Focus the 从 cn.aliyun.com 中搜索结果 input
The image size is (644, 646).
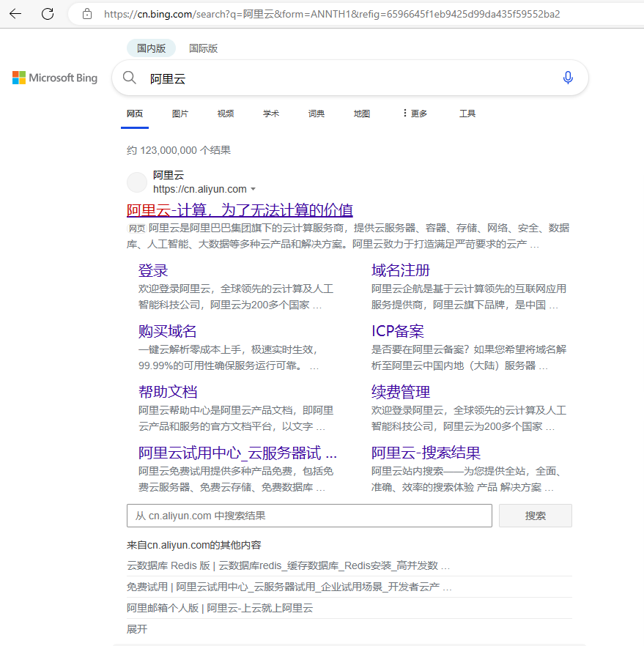309,516
